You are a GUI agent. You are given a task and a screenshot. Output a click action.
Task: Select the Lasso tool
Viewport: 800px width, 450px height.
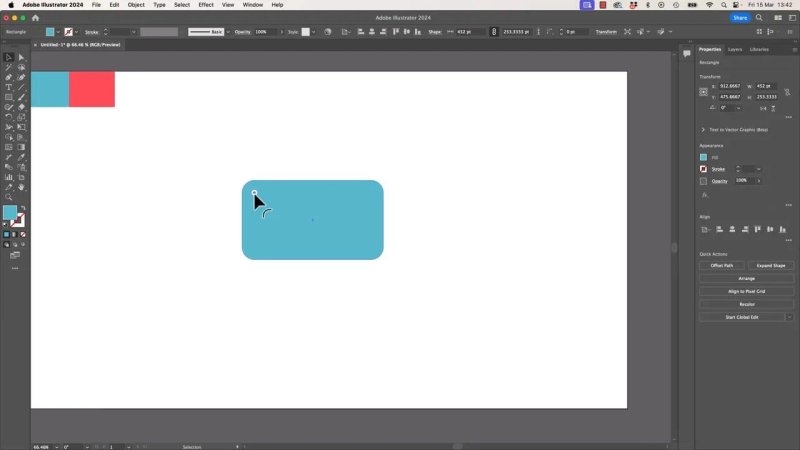21,67
